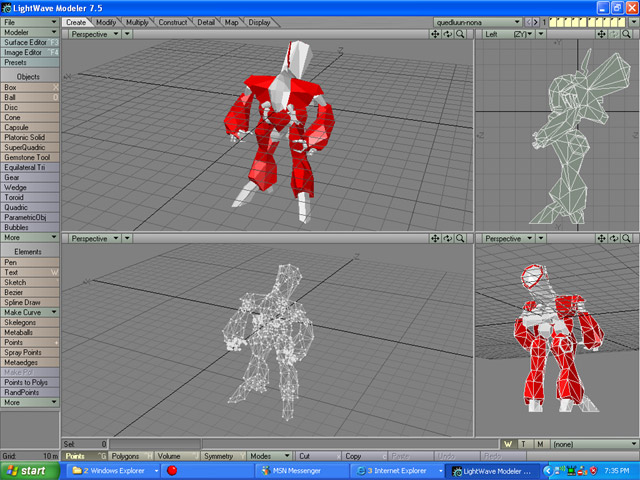Image resolution: width=640 pixels, height=480 pixels.
Task: Expand the Make Curve dropdown
Action: pyautogui.click(x=30, y=312)
